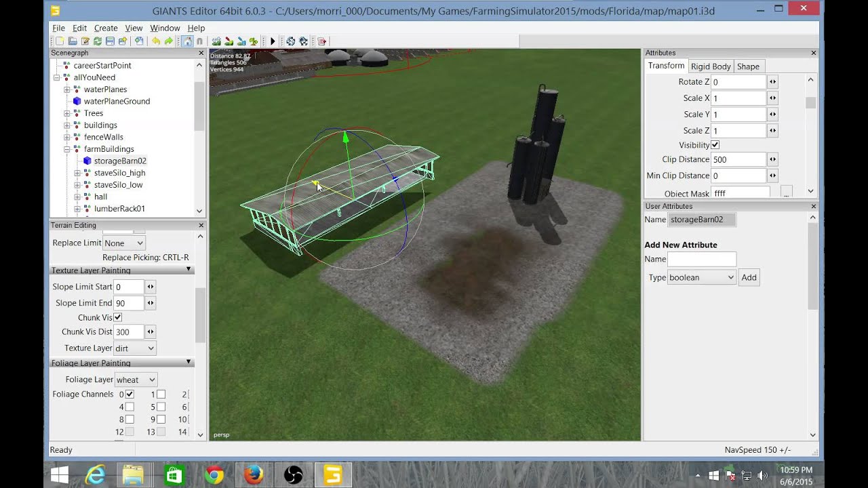Viewport: 868px width, 488px height.
Task: Click the Slope Limit Start stepper
Action: tap(151, 287)
